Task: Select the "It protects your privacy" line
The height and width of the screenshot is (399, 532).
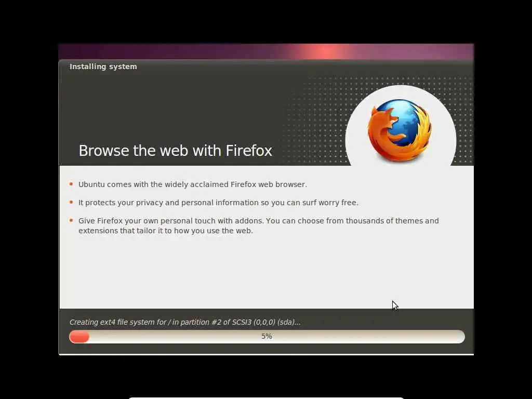Action: tap(218, 203)
